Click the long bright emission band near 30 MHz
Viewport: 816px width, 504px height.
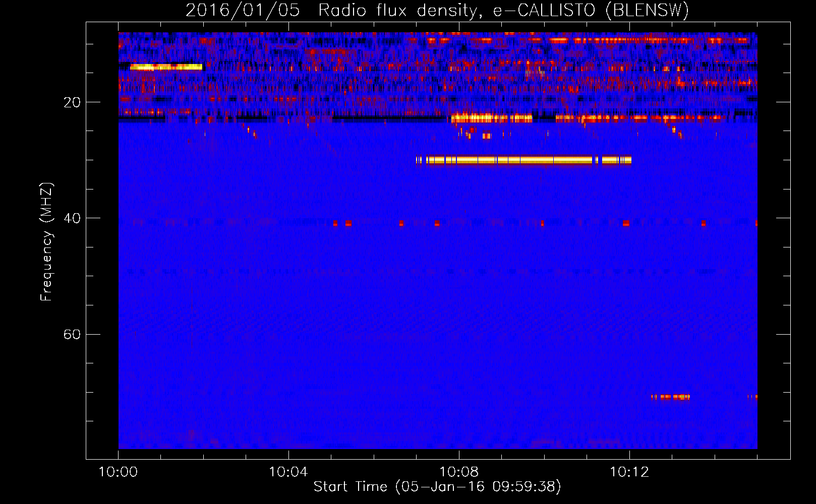523,160
